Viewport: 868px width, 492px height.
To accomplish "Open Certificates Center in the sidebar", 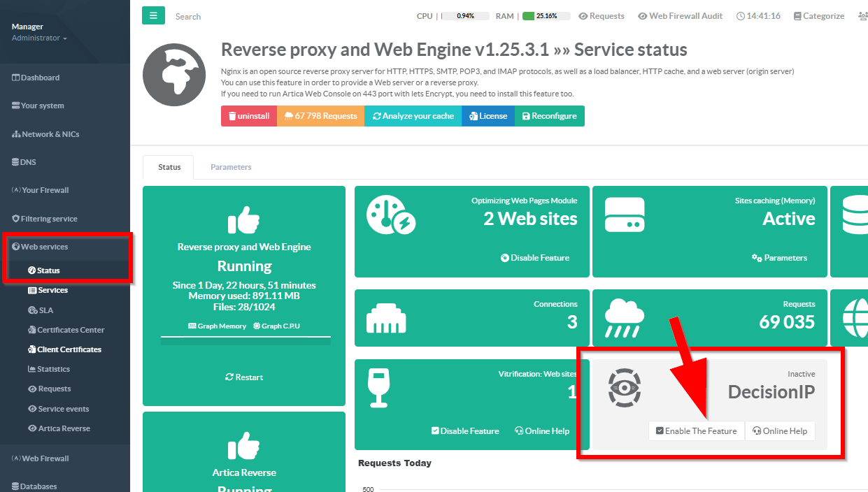I will pyautogui.click(x=71, y=330).
